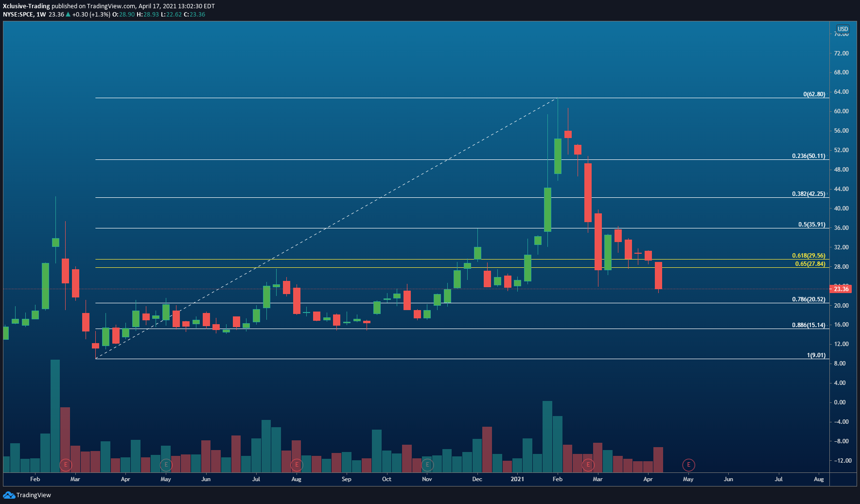Click the earnings E marker above Aug 2020
Viewport: 860px width, 504px height.
(297, 465)
